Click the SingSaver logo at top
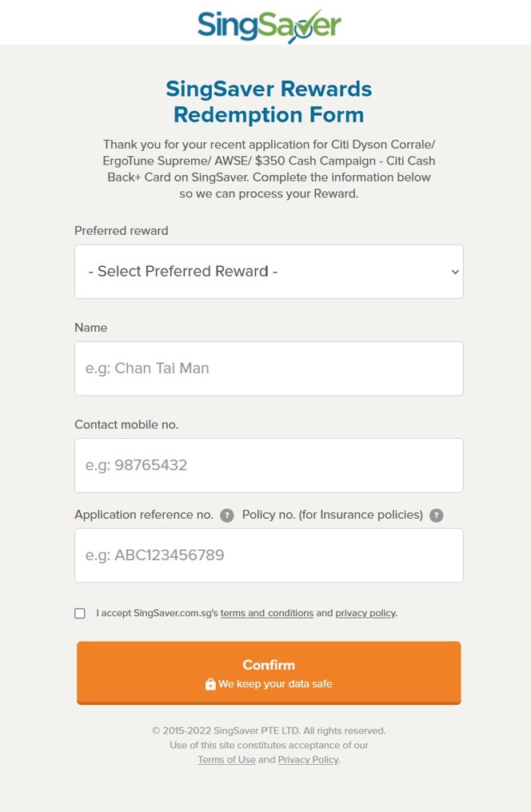 click(x=269, y=26)
